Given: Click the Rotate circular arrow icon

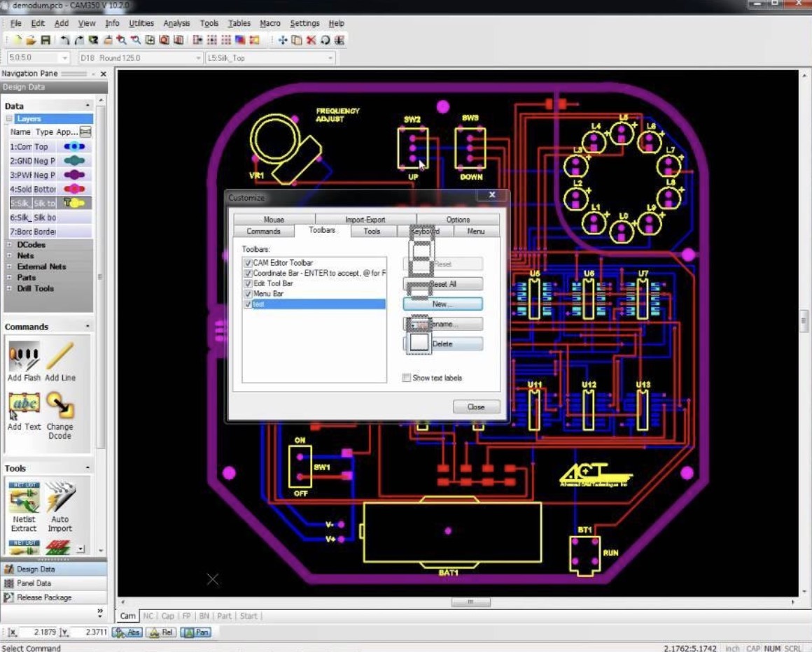Looking at the screenshot, I should (x=325, y=40).
